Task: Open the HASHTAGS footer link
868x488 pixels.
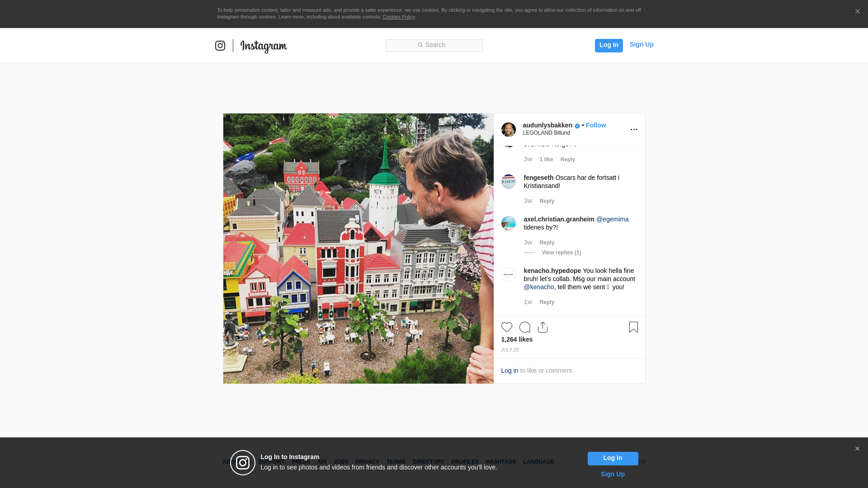Action: point(500,462)
